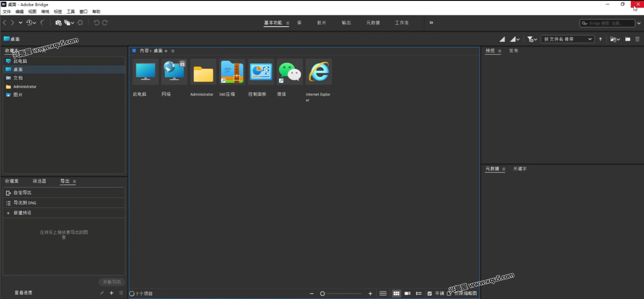This screenshot has width=644, height=299.
Task: Click the go forward arrow in toolbar
Action: [12, 23]
